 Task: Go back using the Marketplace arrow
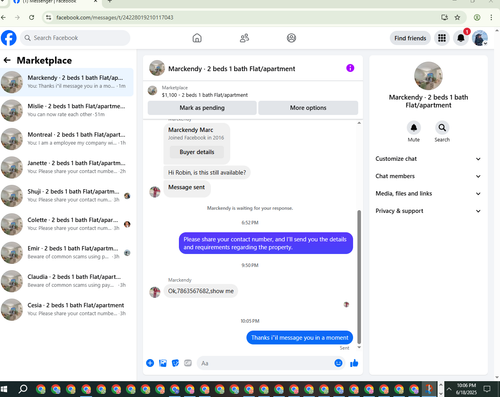7,60
